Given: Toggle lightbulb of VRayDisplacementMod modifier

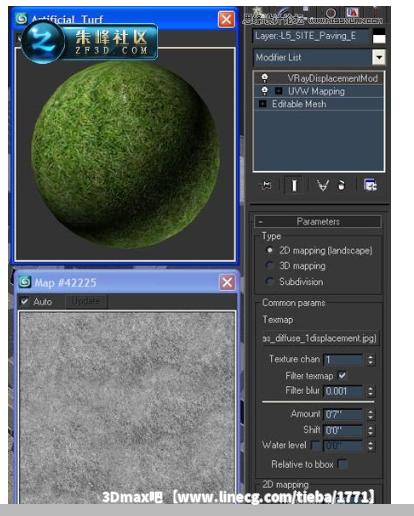Looking at the screenshot, I should pyautogui.click(x=265, y=78).
